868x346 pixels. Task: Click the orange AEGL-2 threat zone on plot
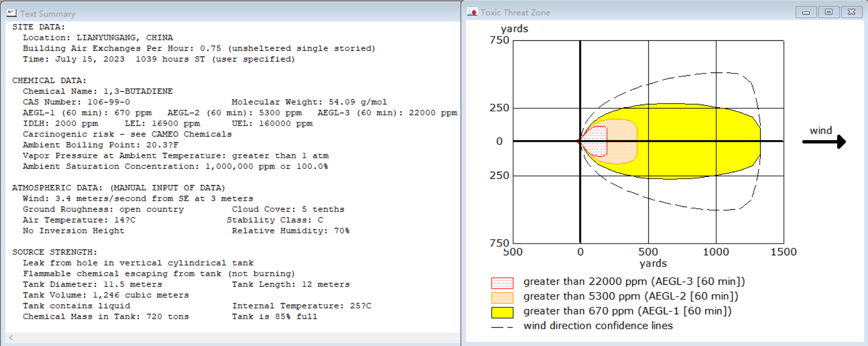(x=622, y=141)
